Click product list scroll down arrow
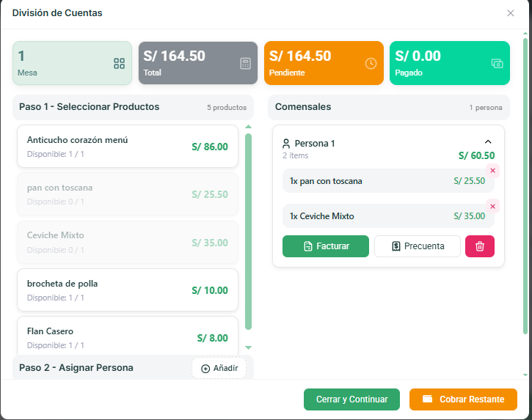The image size is (532, 420). click(x=248, y=347)
